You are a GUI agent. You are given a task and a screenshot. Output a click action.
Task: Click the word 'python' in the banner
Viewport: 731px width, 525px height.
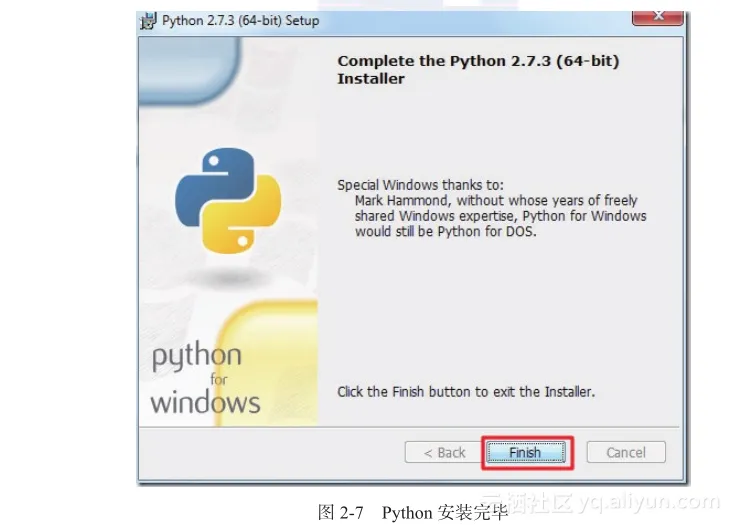point(197,356)
